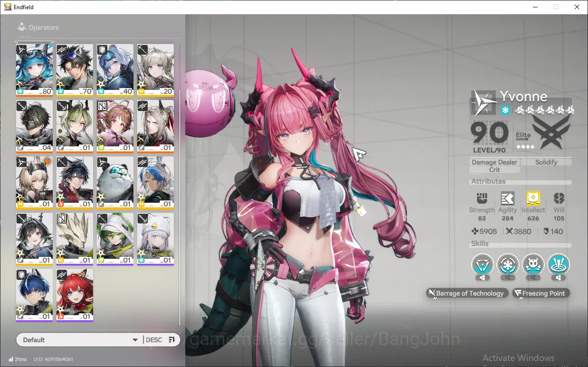The image size is (588, 367).
Task: Click the sort order arrows icon
Action: [172, 340]
